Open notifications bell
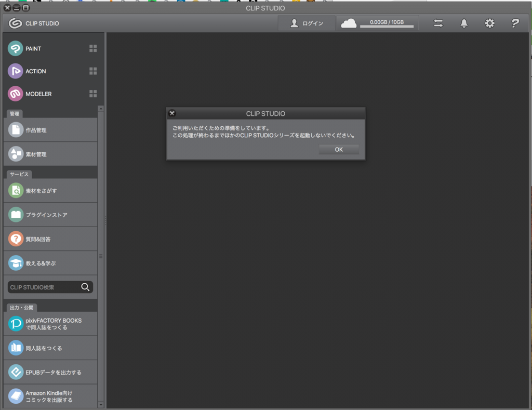The width and height of the screenshot is (532, 410). click(464, 23)
